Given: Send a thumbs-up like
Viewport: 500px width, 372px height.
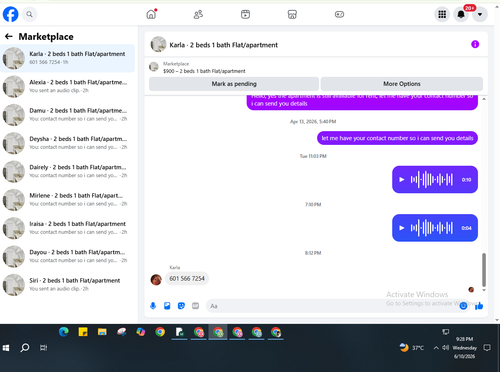Looking at the screenshot, I should click(x=479, y=306).
